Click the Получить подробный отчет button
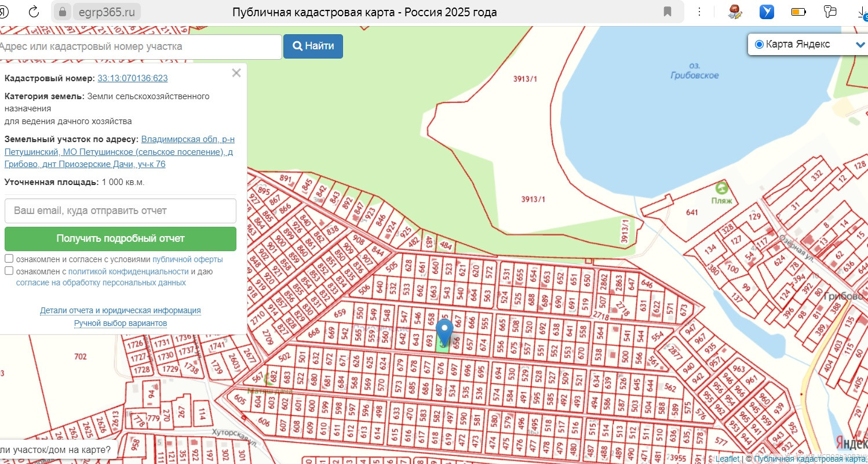Image resolution: width=868 pixels, height=464 pixels. pos(121,238)
